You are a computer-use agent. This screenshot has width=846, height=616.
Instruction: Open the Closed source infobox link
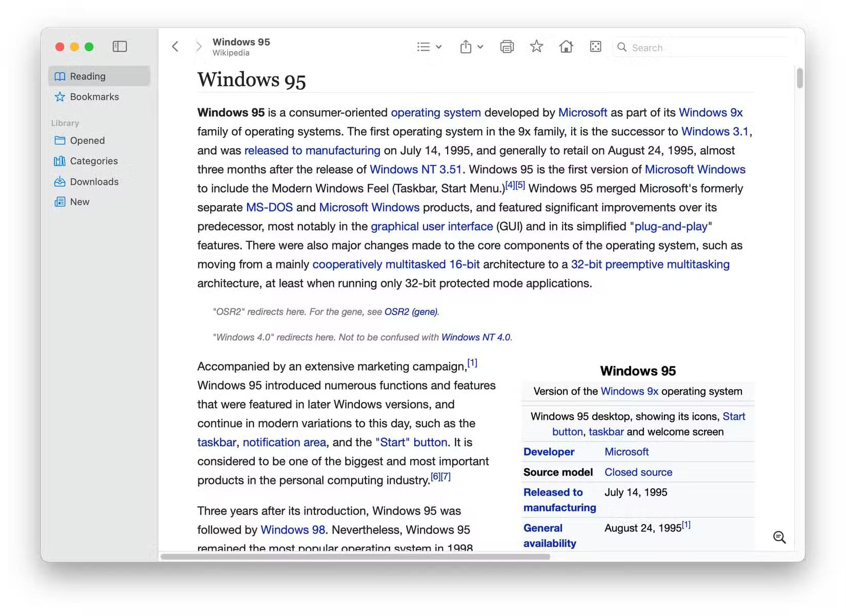coord(638,473)
